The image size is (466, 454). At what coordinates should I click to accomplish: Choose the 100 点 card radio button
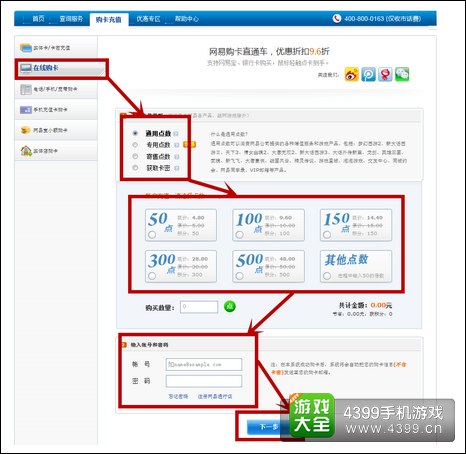point(239,235)
